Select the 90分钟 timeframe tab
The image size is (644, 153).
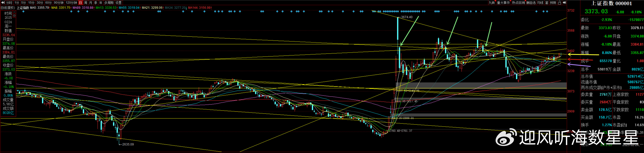pos(58,3)
